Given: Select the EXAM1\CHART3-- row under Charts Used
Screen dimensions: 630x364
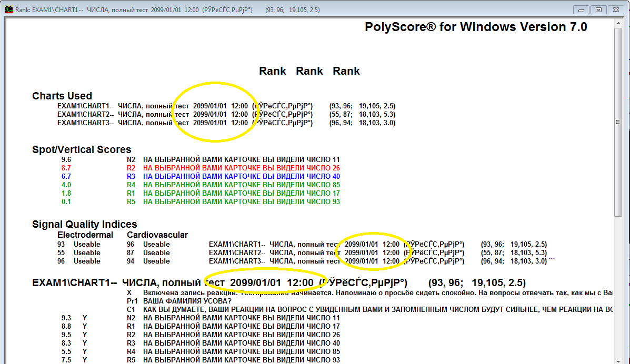Looking at the screenshot, I should point(226,123).
